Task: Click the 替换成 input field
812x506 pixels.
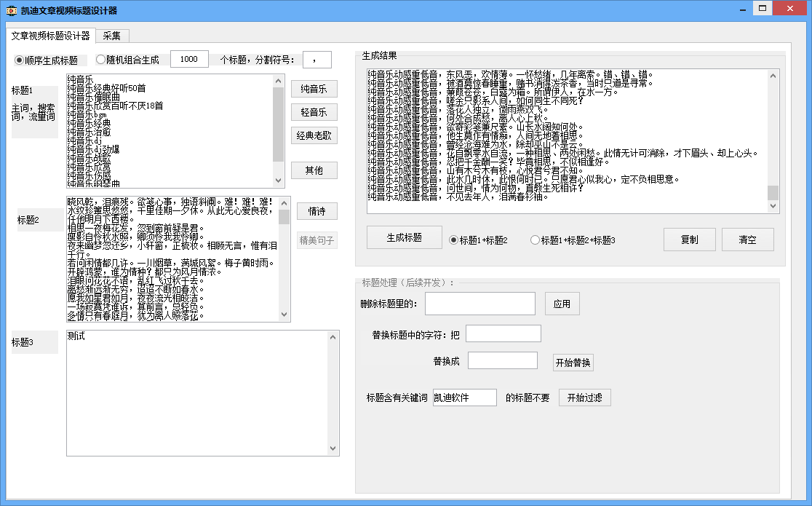Action: pyautogui.click(x=503, y=360)
